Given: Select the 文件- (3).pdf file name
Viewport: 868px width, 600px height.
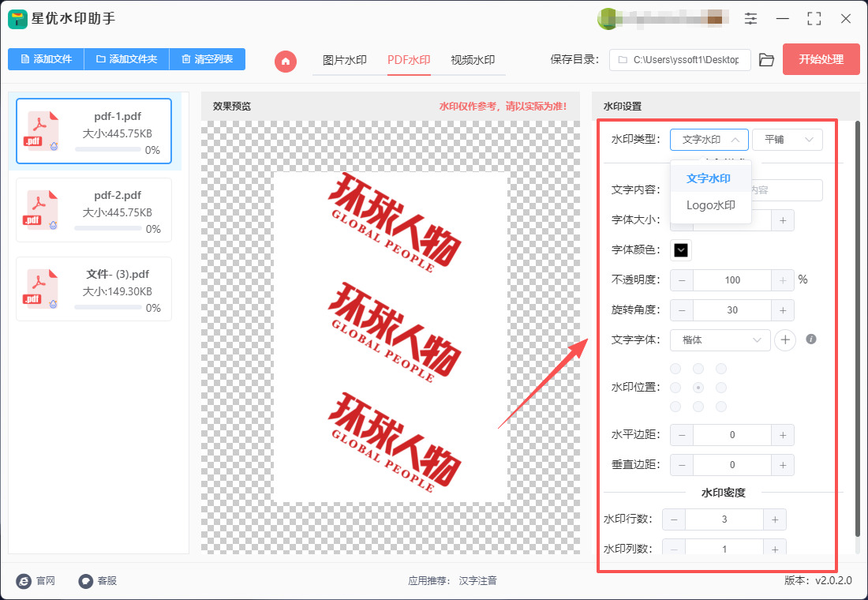Looking at the screenshot, I should click(118, 274).
